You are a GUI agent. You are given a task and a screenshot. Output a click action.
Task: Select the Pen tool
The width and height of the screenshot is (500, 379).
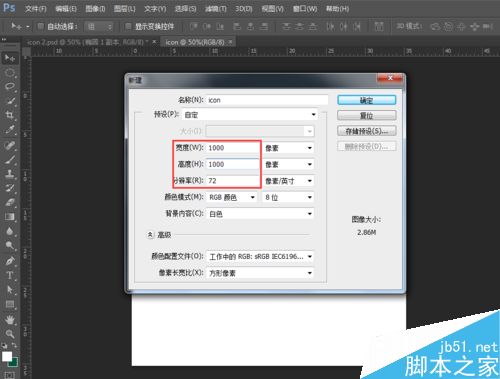10,261
